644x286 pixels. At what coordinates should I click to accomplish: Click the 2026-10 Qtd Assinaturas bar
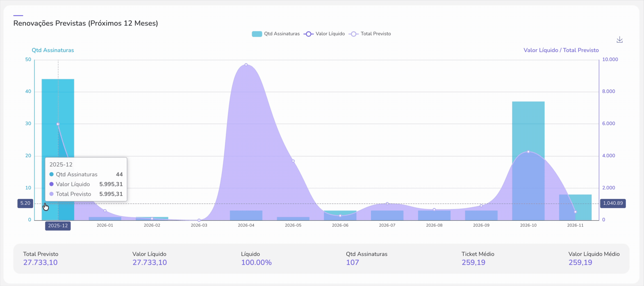[x=528, y=125]
